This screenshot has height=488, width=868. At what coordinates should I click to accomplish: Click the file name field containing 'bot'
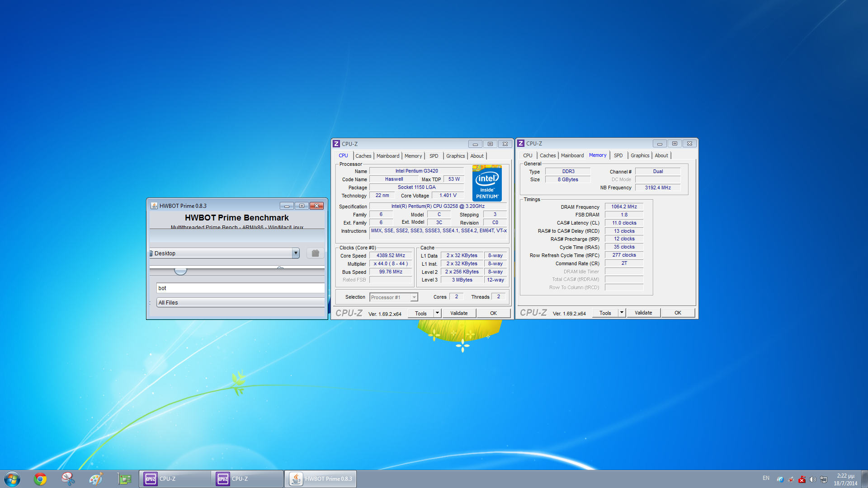point(241,288)
